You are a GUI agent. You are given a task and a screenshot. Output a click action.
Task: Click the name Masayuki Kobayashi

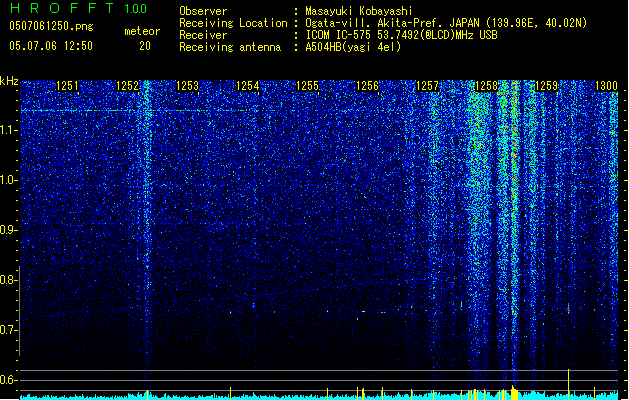[x=359, y=11]
